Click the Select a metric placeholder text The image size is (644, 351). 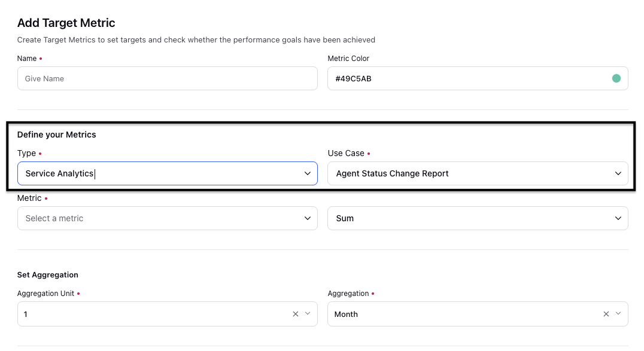click(x=54, y=218)
